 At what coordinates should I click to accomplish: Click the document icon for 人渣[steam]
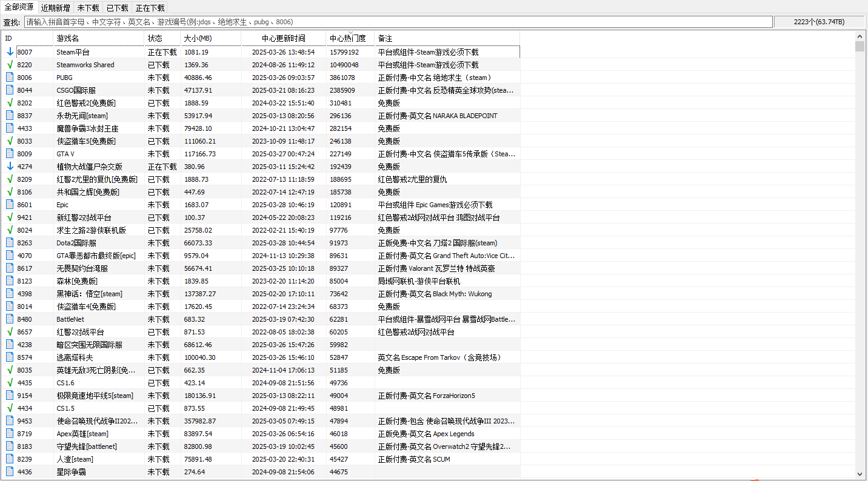(10, 459)
